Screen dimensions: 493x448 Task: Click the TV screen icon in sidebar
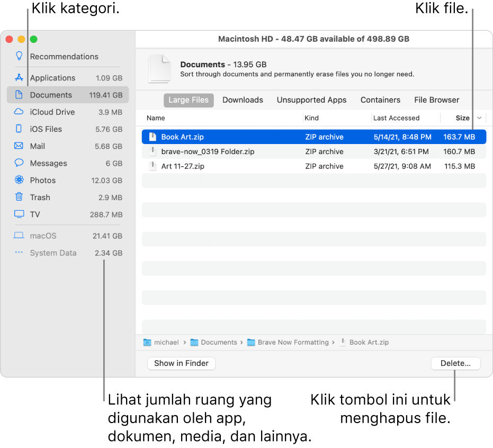[19, 214]
